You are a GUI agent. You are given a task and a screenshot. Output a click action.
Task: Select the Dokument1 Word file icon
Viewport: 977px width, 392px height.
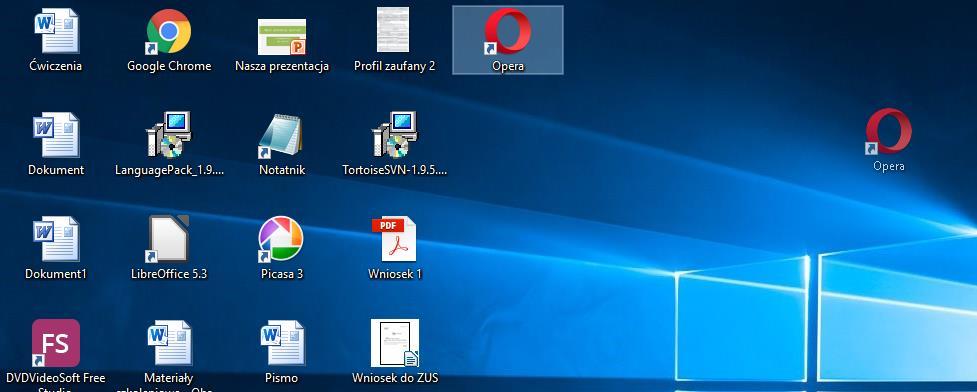[x=56, y=239]
